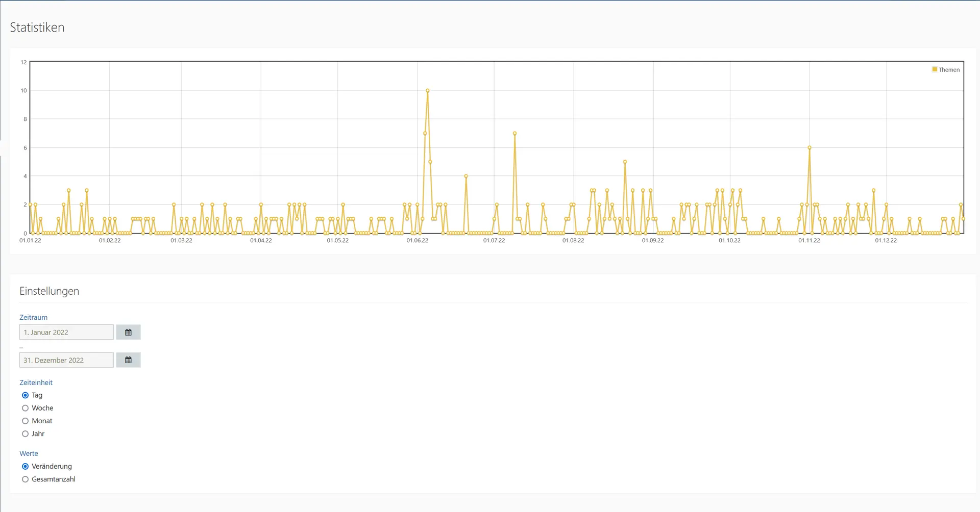Click the Einstellungen heading

point(50,291)
